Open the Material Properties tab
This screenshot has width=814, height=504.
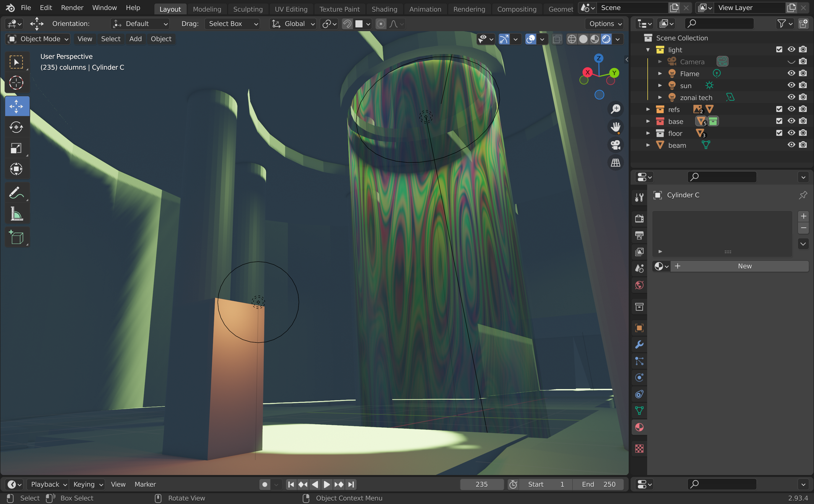pyautogui.click(x=639, y=427)
